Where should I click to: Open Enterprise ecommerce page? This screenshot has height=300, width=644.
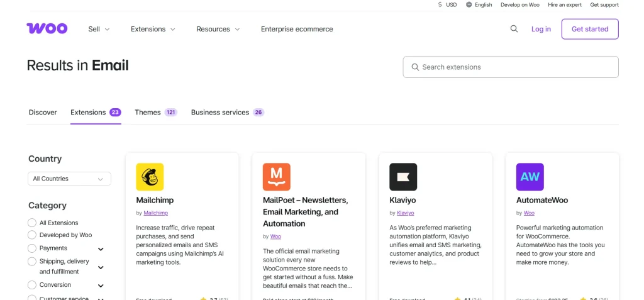click(297, 29)
